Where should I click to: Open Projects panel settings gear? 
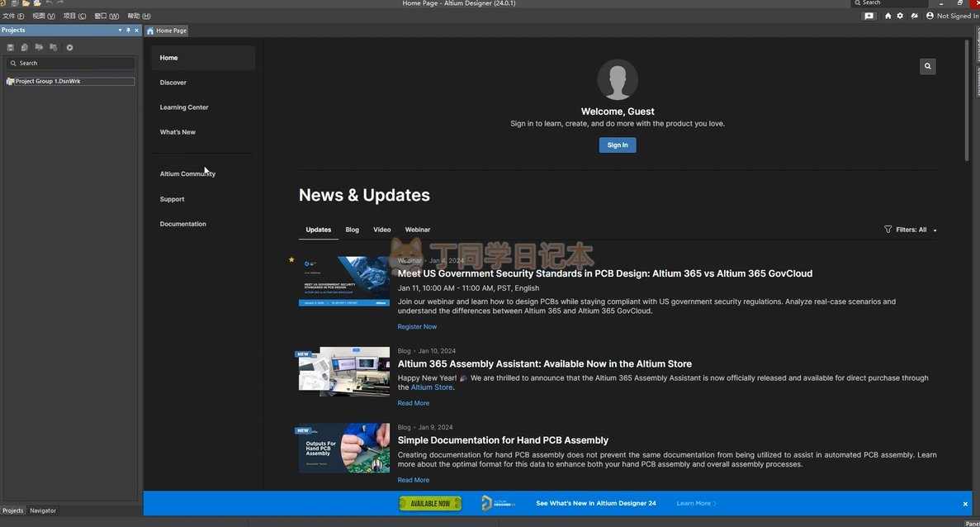pos(69,47)
